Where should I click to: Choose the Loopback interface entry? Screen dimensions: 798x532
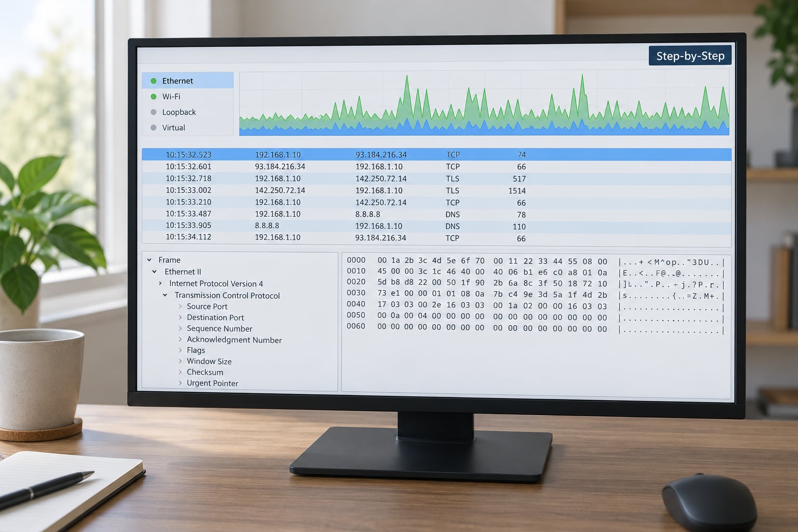(188, 112)
